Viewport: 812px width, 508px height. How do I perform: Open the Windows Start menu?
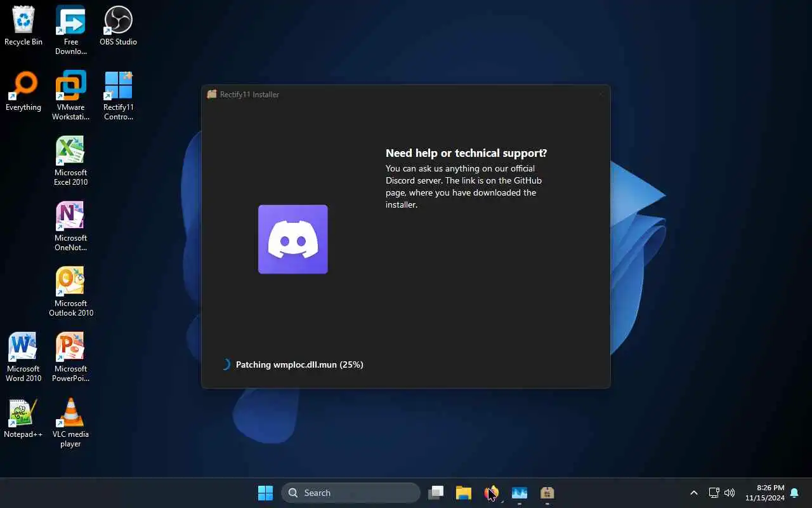pyautogui.click(x=265, y=493)
